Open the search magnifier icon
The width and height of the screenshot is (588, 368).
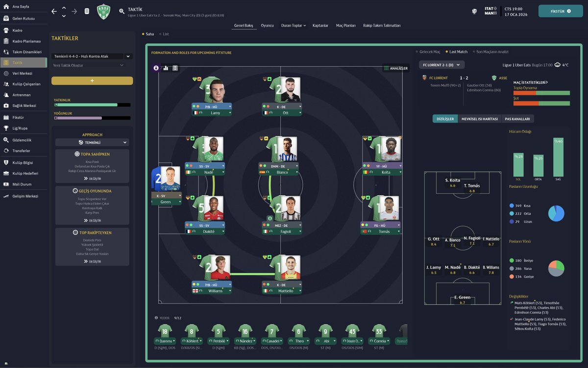pos(122,11)
